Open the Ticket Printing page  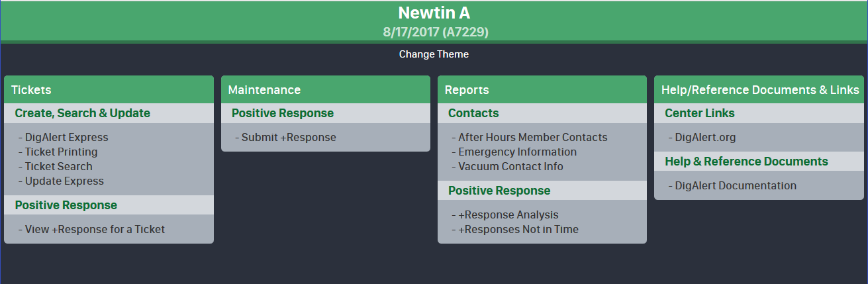coord(61,152)
